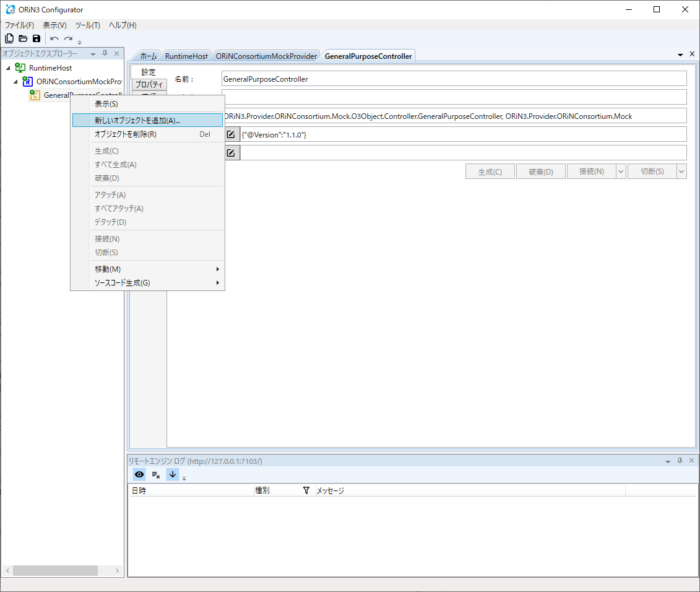Pin the リモートエンジン ログ panel
The width and height of the screenshot is (700, 592).
coord(680,461)
